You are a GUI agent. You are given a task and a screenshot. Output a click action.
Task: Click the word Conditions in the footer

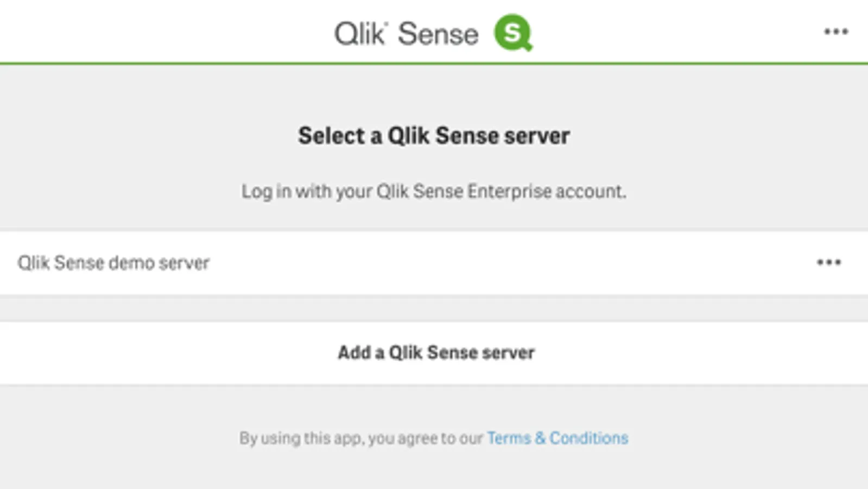(589, 438)
